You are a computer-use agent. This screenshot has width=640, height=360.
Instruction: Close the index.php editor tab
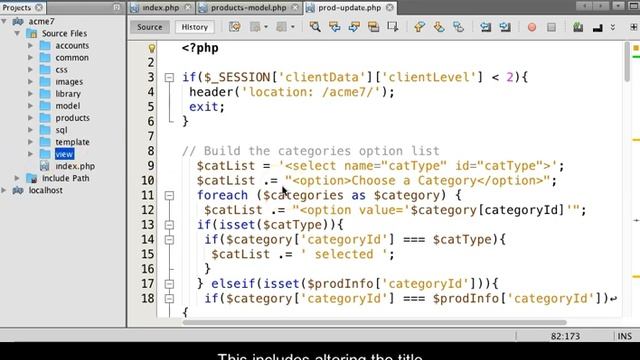[188, 7]
